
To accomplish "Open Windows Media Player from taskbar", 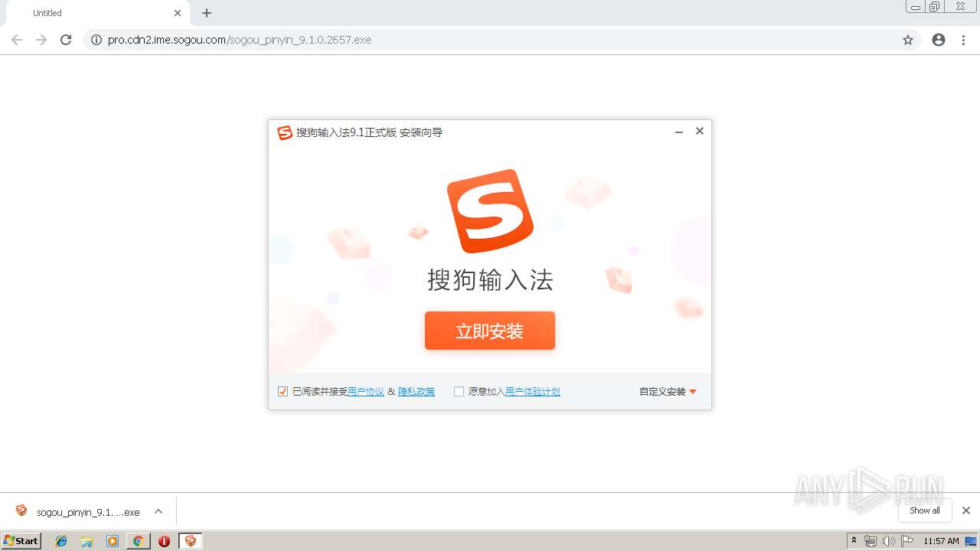I will click(113, 541).
